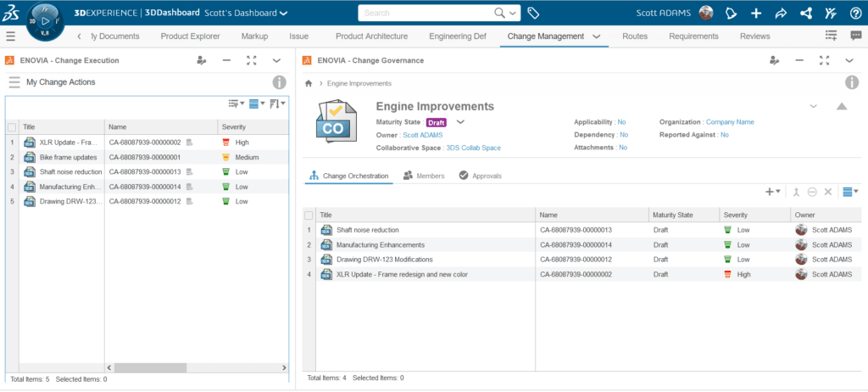The image size is (868, 392).
Task: Maximize the Change Execution widget
Action: (251, 60)
